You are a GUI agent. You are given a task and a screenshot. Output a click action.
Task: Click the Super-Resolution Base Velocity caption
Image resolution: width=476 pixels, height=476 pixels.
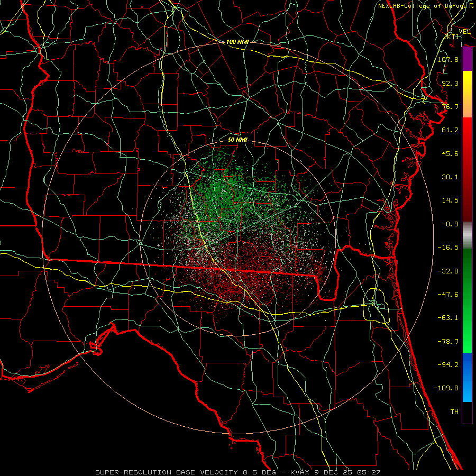click(x=237, y=472)
